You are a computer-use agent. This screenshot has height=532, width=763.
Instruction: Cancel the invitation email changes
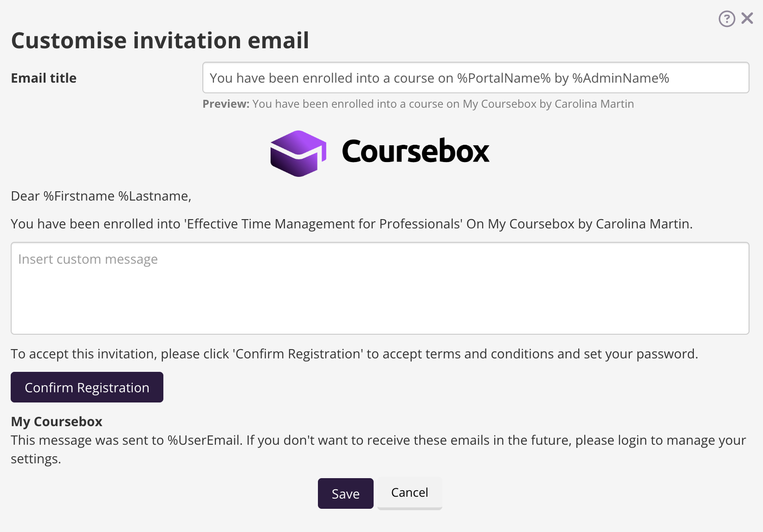click(409, 493)
